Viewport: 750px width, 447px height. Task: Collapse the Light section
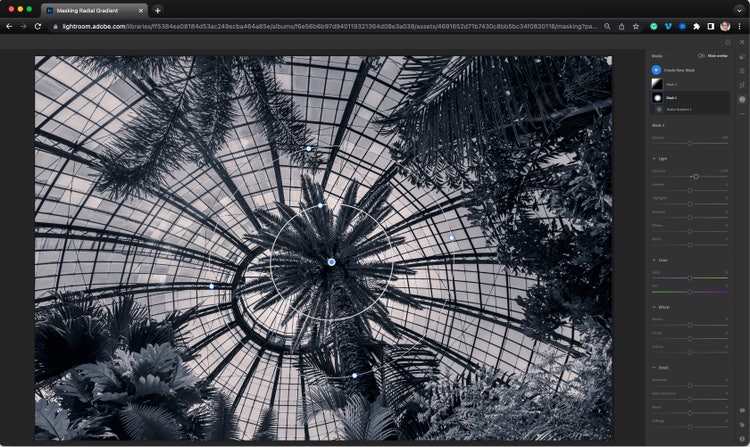pos(654,158)
